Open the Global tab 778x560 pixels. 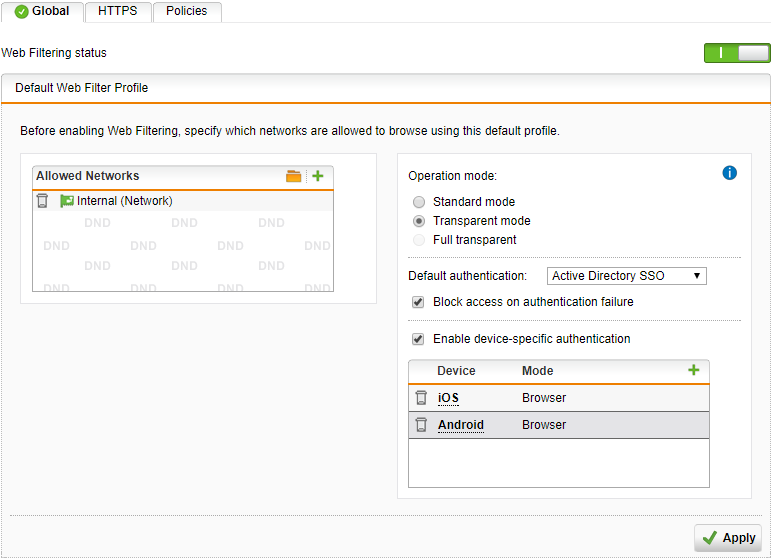coord(42,11)
